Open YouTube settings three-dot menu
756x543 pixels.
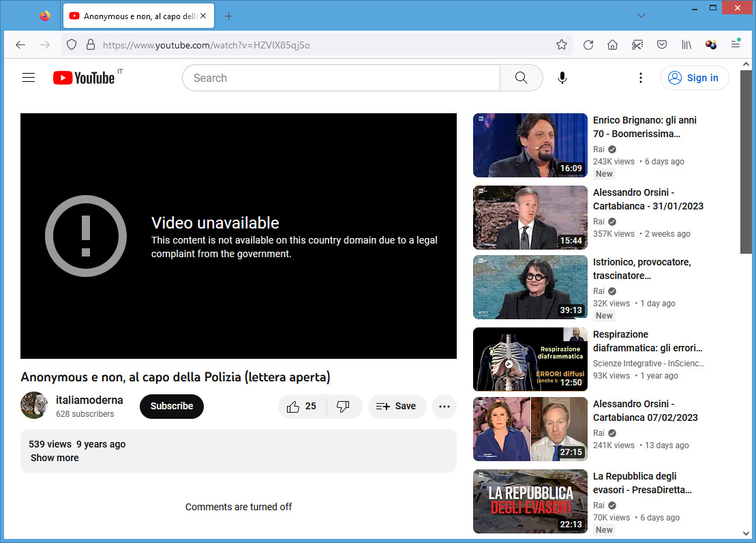(x=640, y=78)
